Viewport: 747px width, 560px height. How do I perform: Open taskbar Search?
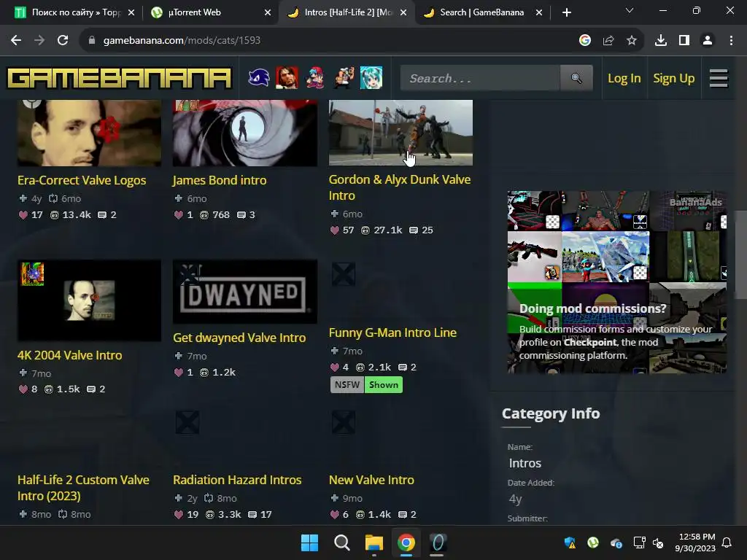[x=341, y=542]
